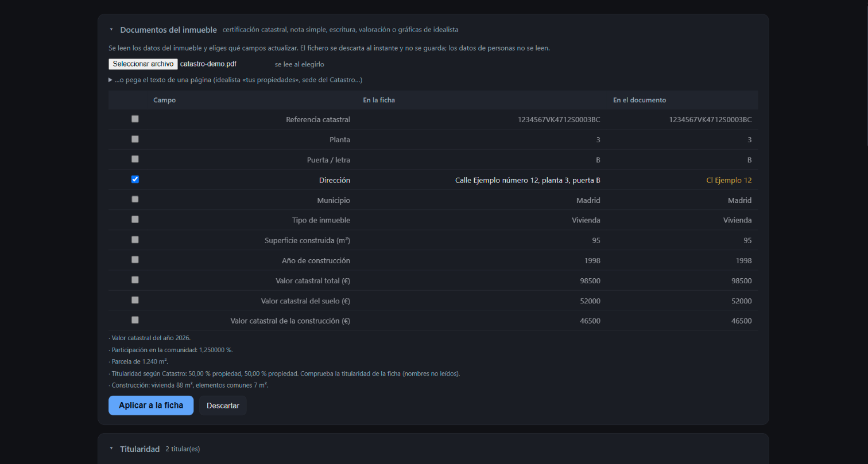Click the Campo column header
Viewport: 868px width, 464px height.
164,100
